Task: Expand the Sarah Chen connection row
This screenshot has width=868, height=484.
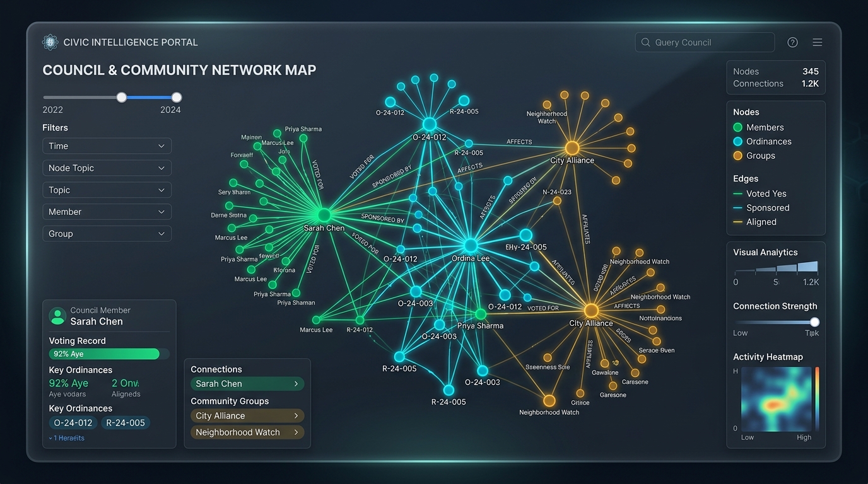Action: pyautogui.click(x=247, y=384)
